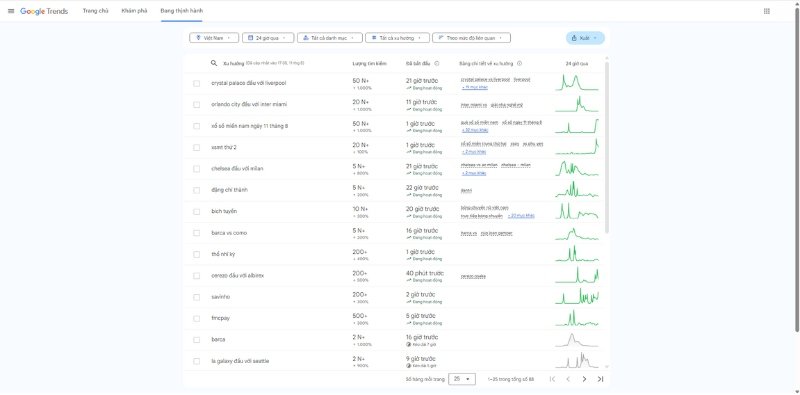Image resolution: width=800 pixels, height=395 pixels.
Task: Tick the cerezo đấu với albirex checkbox
Action: pyautogui.click(x=196, y=276)
